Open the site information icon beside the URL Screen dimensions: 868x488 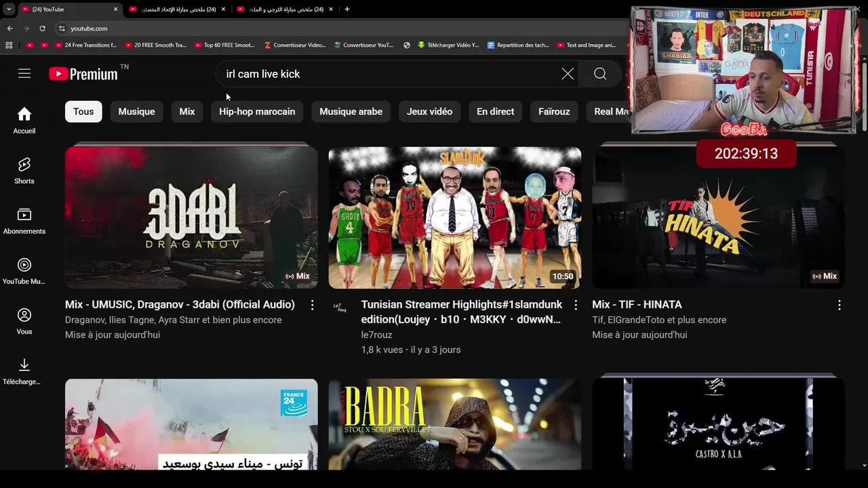coord(62,28)
